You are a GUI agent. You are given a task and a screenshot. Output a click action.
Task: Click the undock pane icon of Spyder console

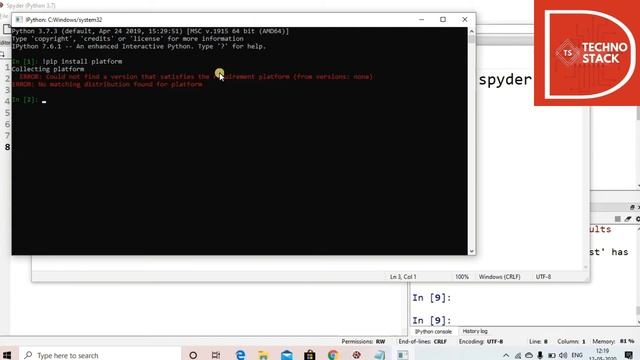(632, 207)
